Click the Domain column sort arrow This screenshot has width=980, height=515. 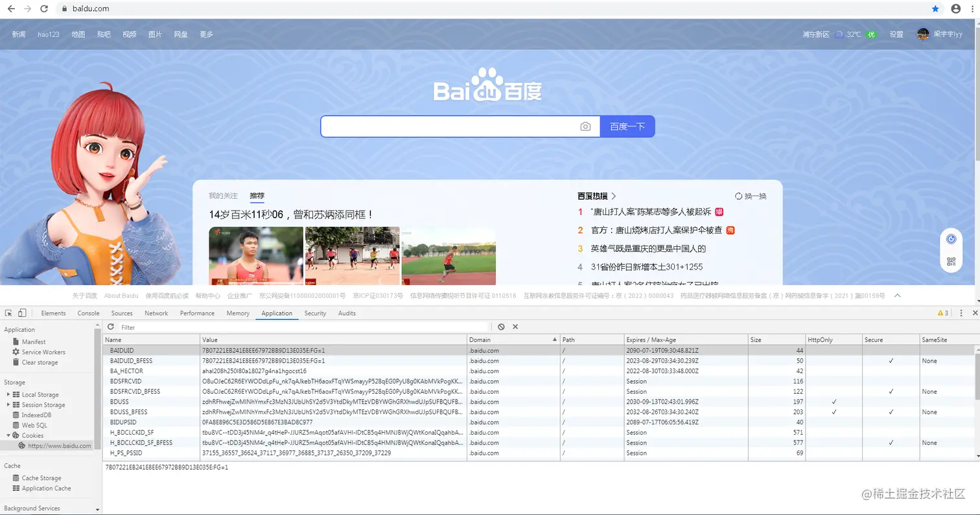(554, 339)
